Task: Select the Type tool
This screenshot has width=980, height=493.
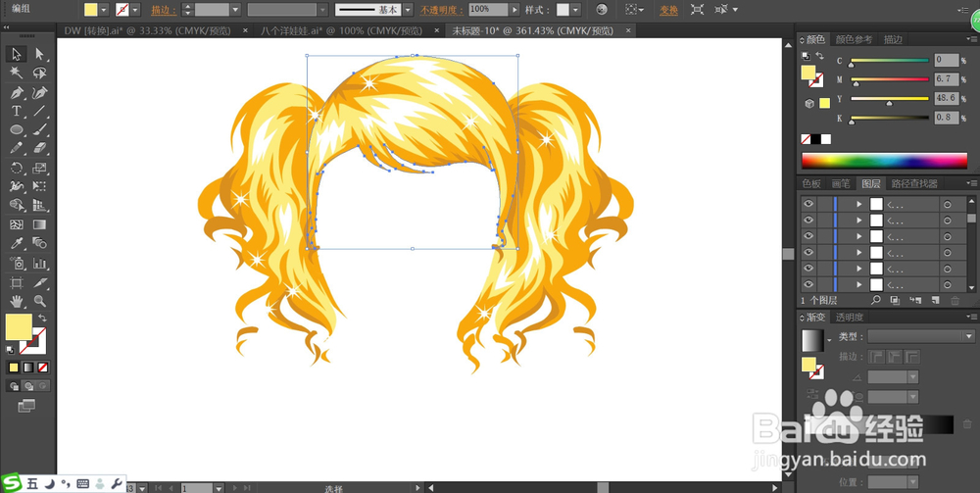Action: pyautogui.click(x=17, y=111)
